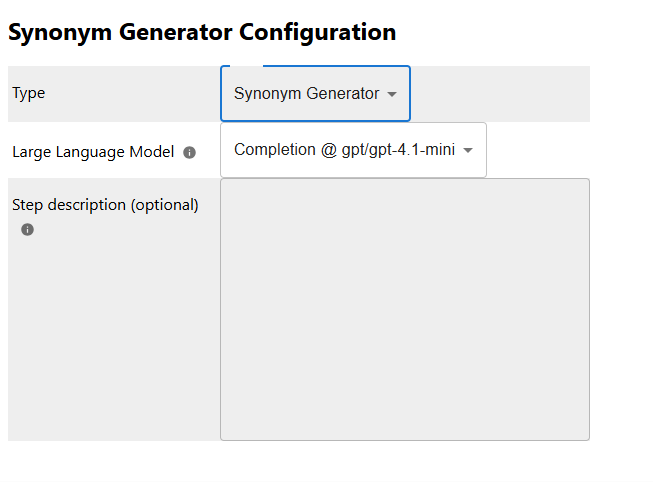
Task: Click the word Configuration in the title
Action: 317,32
